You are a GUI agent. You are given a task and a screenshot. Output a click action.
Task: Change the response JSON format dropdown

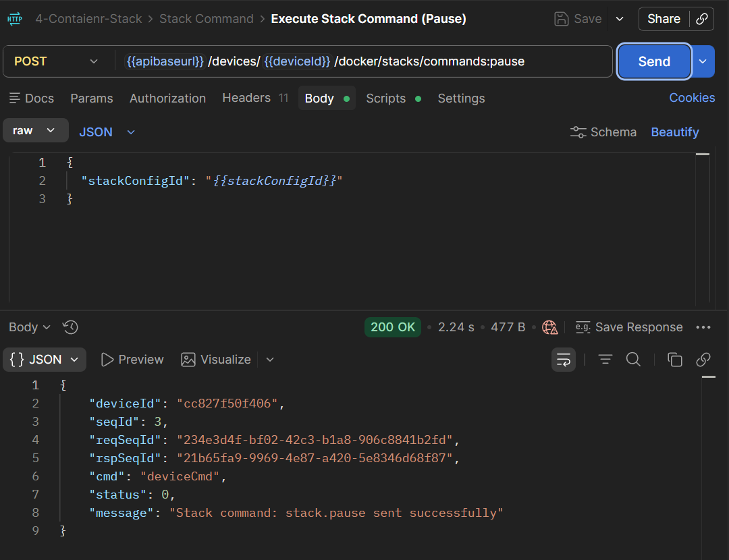44,359
